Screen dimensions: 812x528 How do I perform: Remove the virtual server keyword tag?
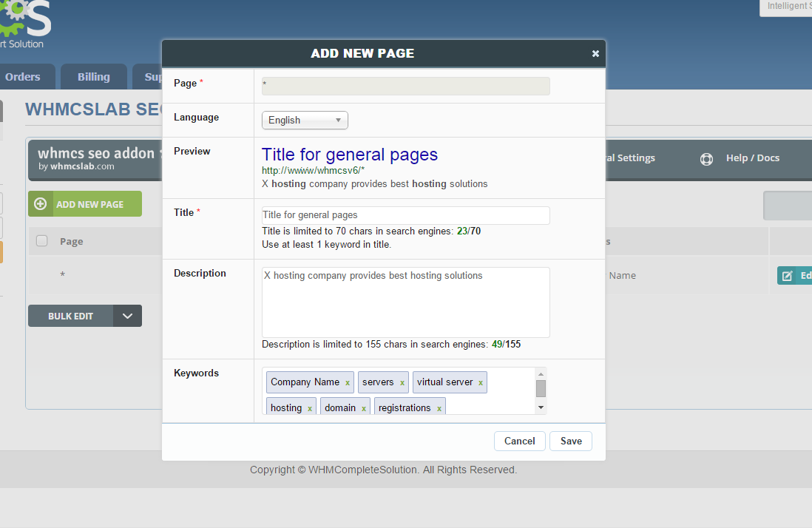click(x=481, y=383)
